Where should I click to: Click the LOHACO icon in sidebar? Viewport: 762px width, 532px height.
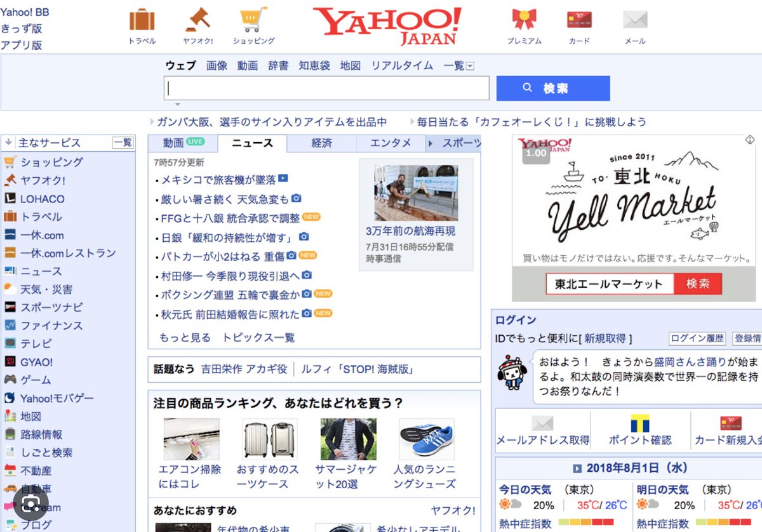coord(10,199)
